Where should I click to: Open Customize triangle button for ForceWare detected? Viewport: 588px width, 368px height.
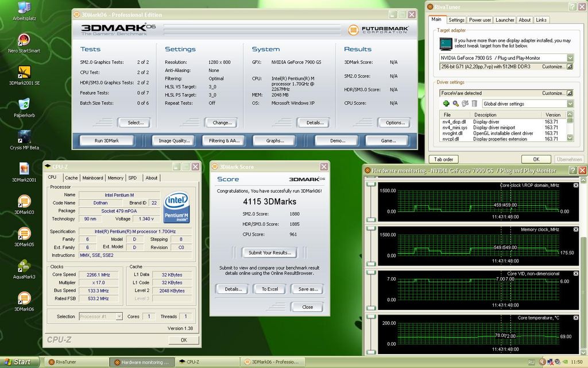click(x=570, y=93)
